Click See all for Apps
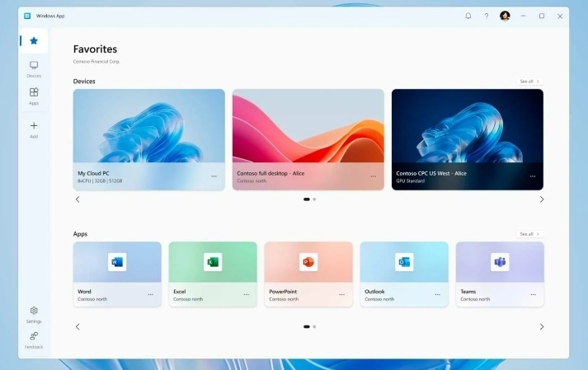This screenshot has width=588, height=370. 529,234
